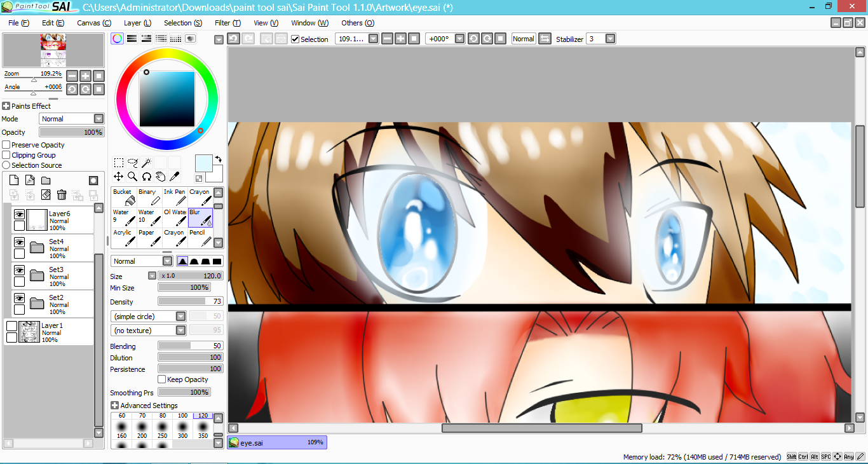Open the Layer menu

(137, 23)
